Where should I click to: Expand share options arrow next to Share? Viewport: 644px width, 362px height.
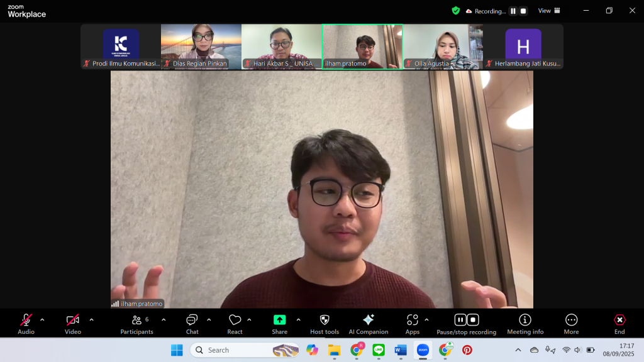coord(298,320)
